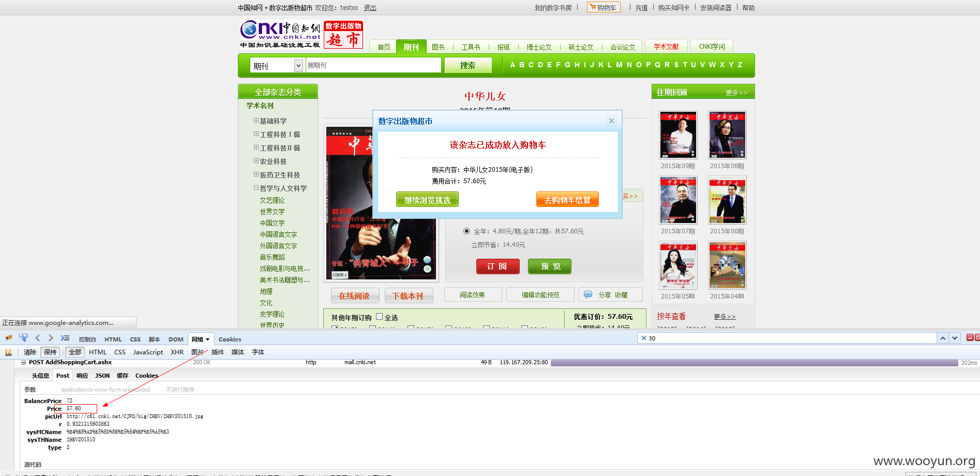Open the Firebug bug icon menu

click(9, 338)
